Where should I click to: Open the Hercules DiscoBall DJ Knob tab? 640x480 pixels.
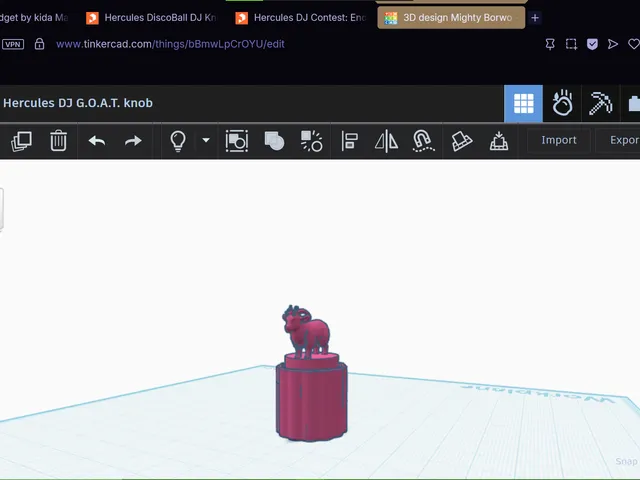(152, 18)
